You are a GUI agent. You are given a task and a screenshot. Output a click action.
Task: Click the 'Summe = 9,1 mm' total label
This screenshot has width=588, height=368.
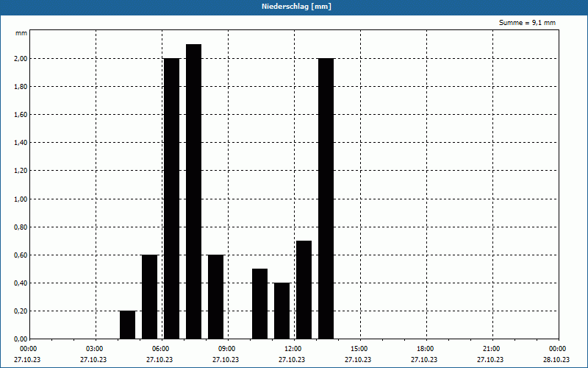tap(527, 23)
